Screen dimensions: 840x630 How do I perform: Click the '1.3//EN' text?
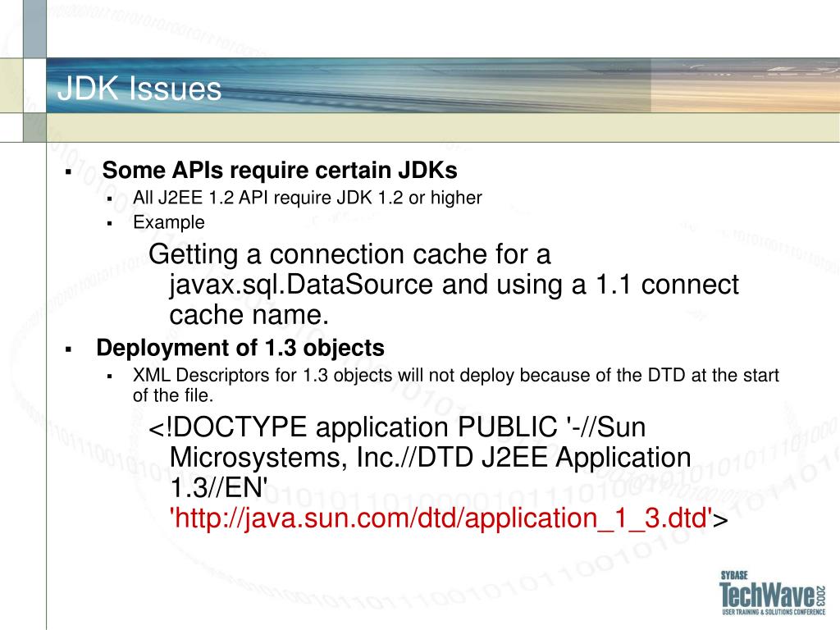[218, 487]
